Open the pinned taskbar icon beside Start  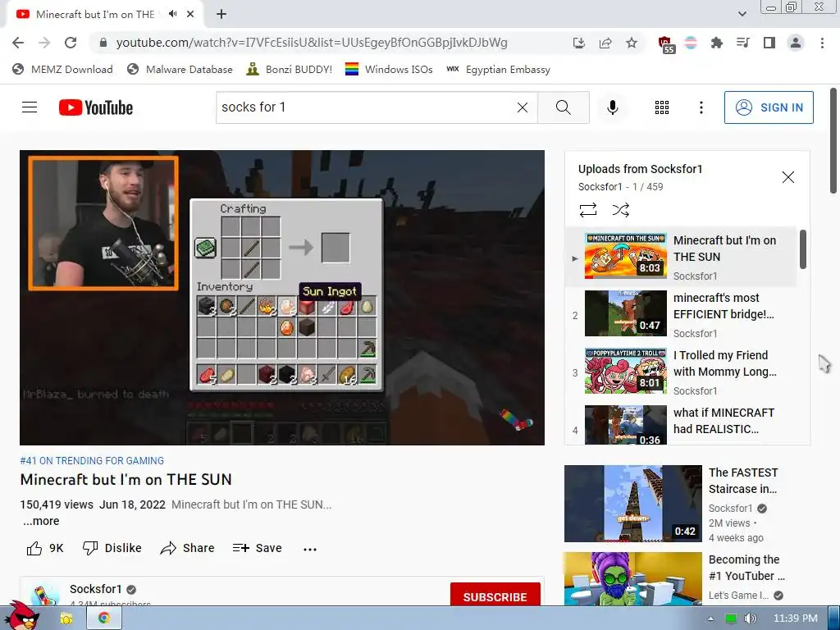[66, 619]
